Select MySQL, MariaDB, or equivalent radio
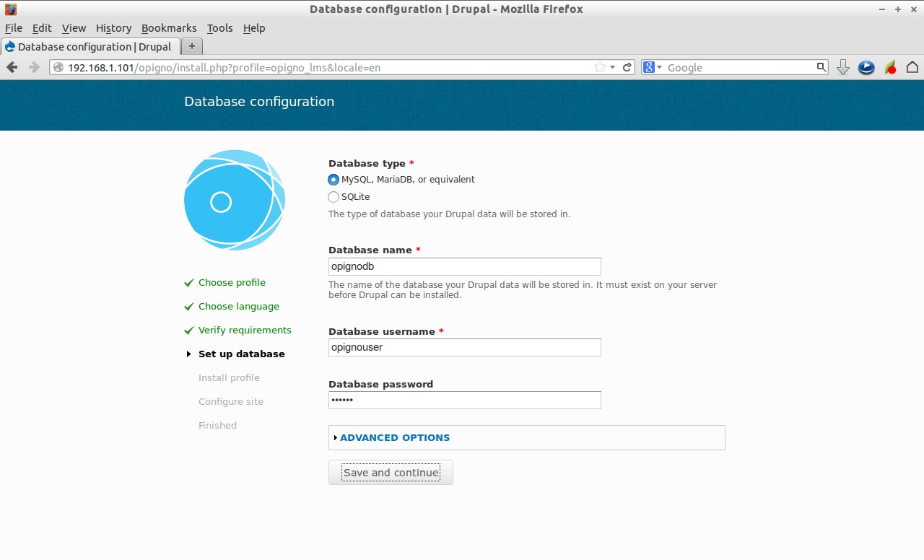Image resolution: width=924 pixels, height=560 pixels. pos(334,180)
